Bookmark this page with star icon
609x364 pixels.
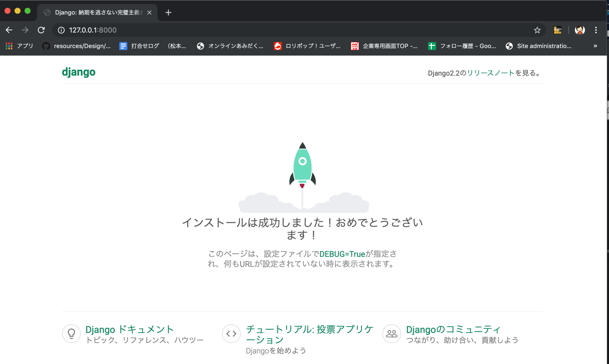tap(537, 30)
